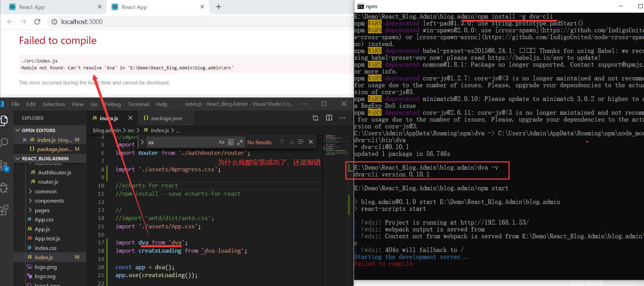Expand Replace mode in find widget
The height and width of the screenshot is (286, 644).
[x=142, y=142]
